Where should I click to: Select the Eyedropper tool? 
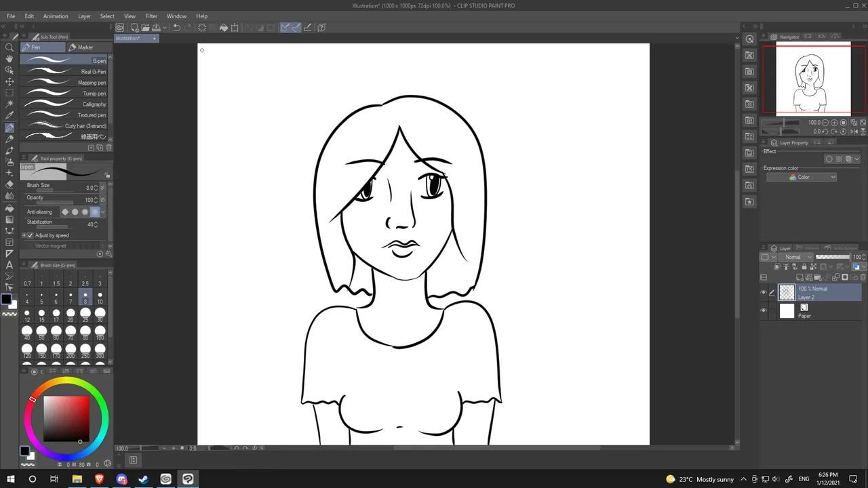coord(9,116)
